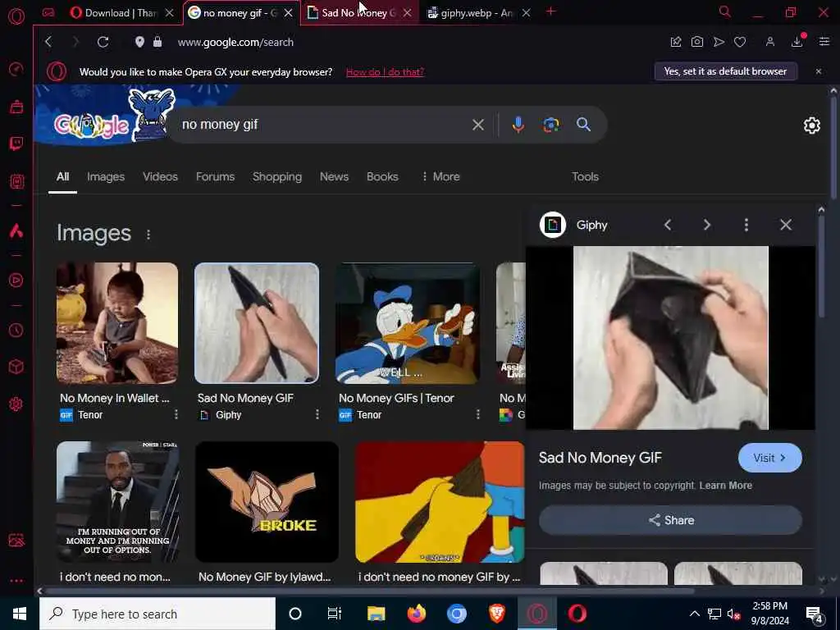Screen dimensions: 840x630
Task: Click the padlock site security icon
Action: 157,42
